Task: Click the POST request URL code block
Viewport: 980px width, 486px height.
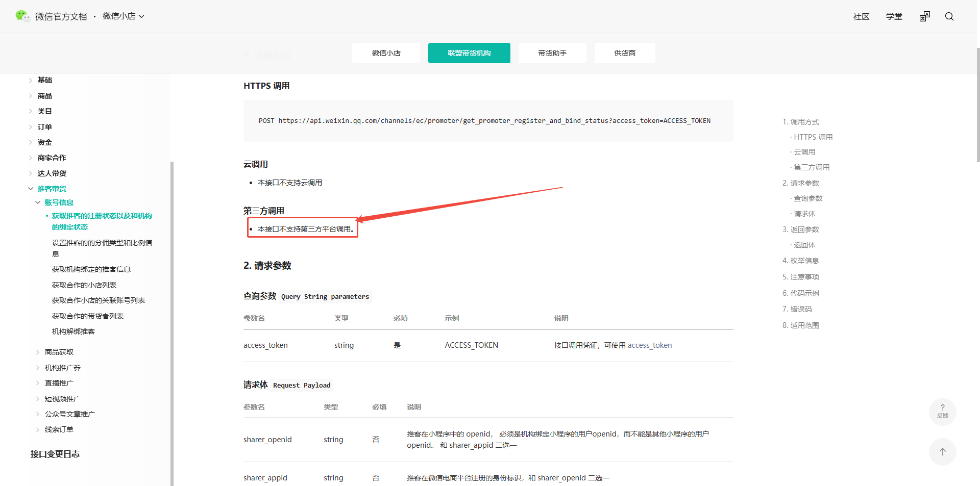Action: [488, 121]
